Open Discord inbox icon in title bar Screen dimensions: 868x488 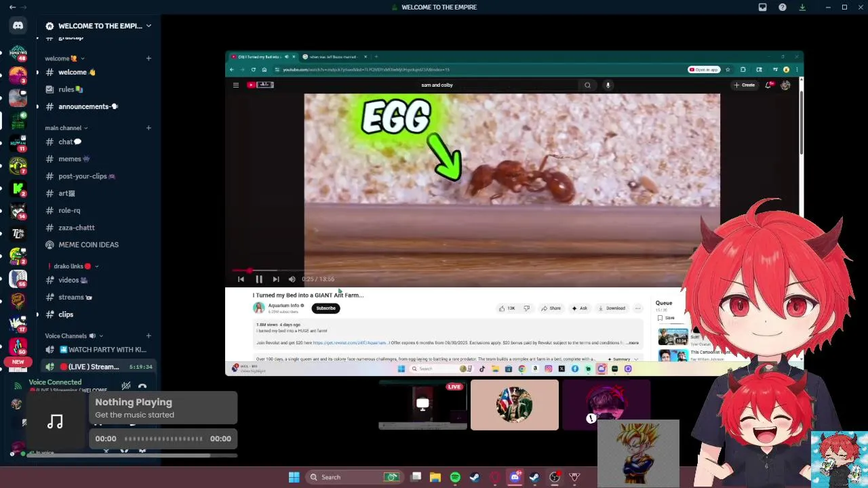(x=762, y=7)
